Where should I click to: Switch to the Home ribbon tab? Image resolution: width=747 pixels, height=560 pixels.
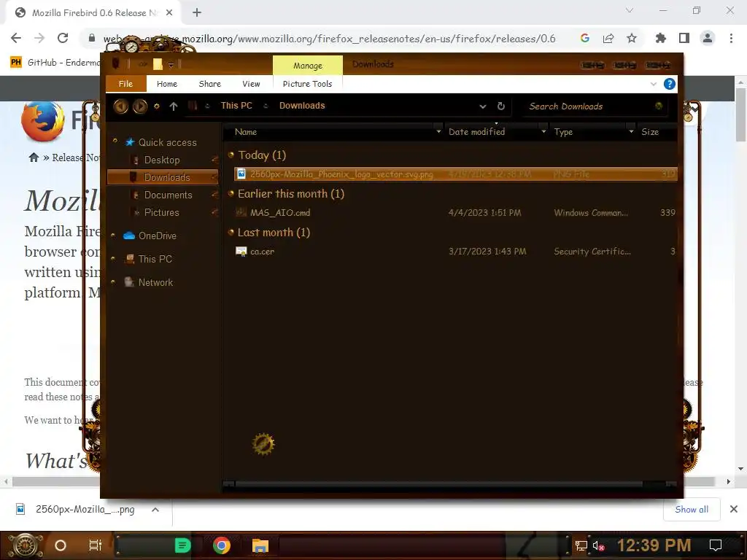point(167,84)
